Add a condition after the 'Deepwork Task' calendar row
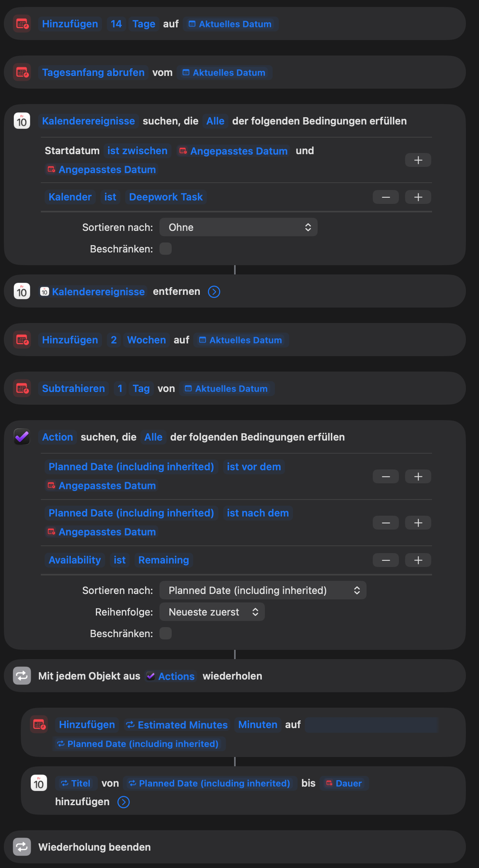The image size is (479, 868). point(418,197)
